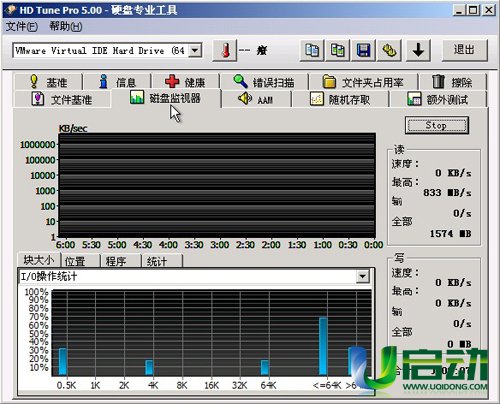
Task: Close the HD Tune Pro window
Action: (x=489, y=10)
